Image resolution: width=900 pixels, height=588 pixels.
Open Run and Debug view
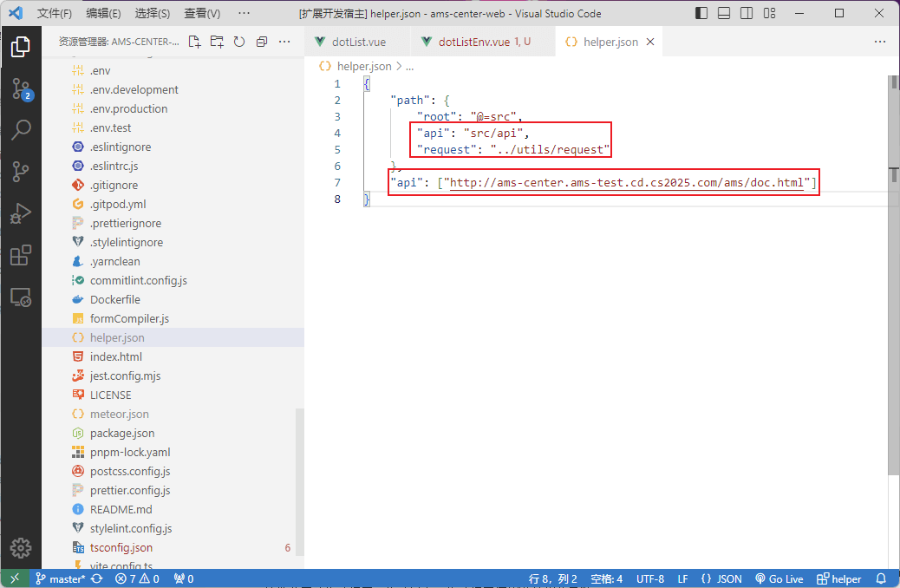pyautogui.click(x=21, y=213)
